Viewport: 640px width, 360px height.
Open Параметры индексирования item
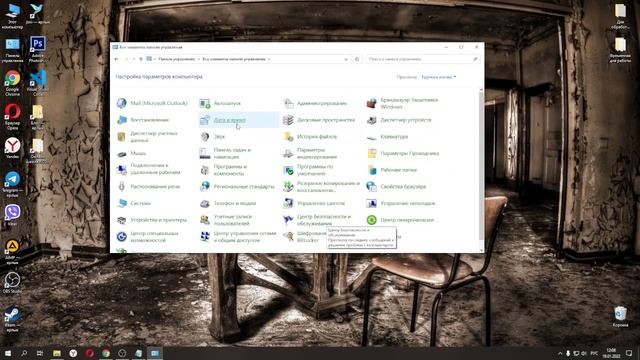click(310, 153)
